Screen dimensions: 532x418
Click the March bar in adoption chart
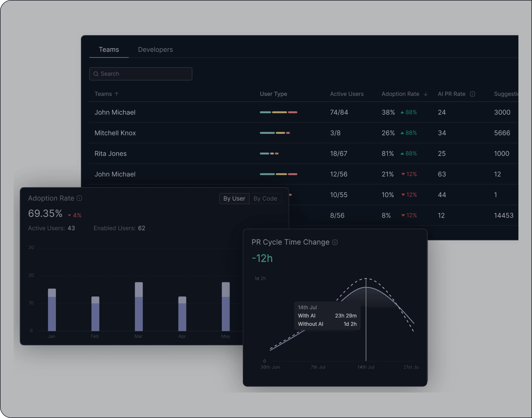point(139,308)
